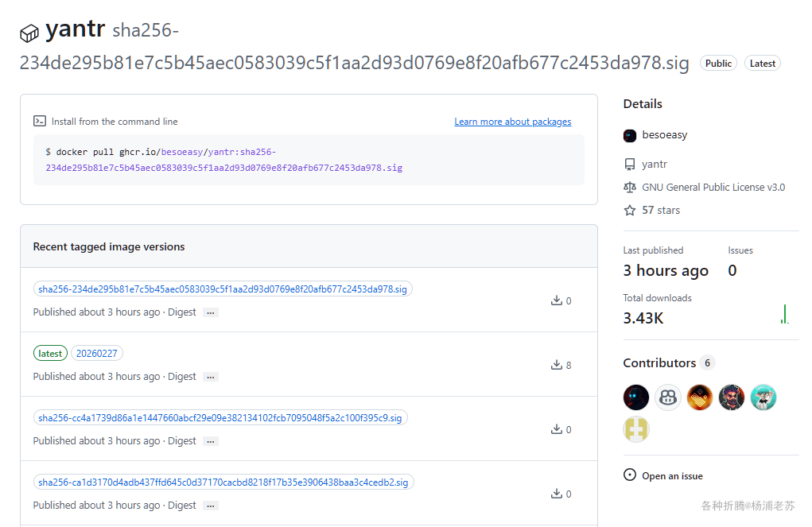The height and width of the screenshot is (527, 812).
Task: Click the orange geometric contributor avatar
Action: point(700,397)
